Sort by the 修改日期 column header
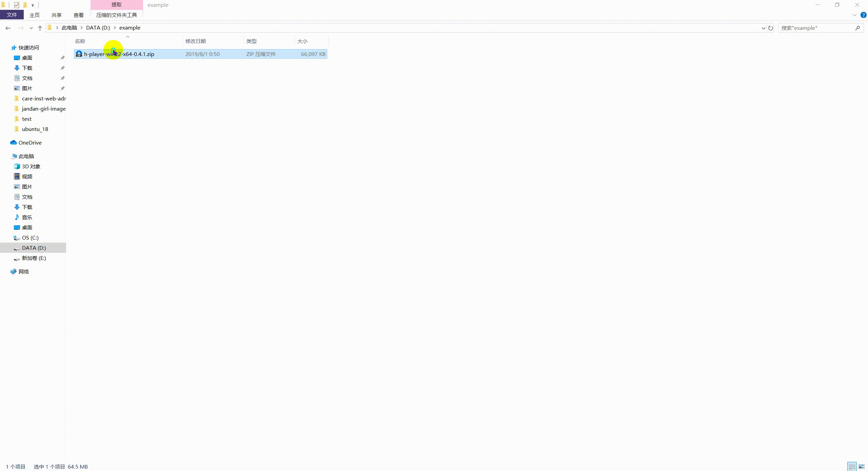The image size is (868, 471). pyautogui.click(x=196, y=41)
